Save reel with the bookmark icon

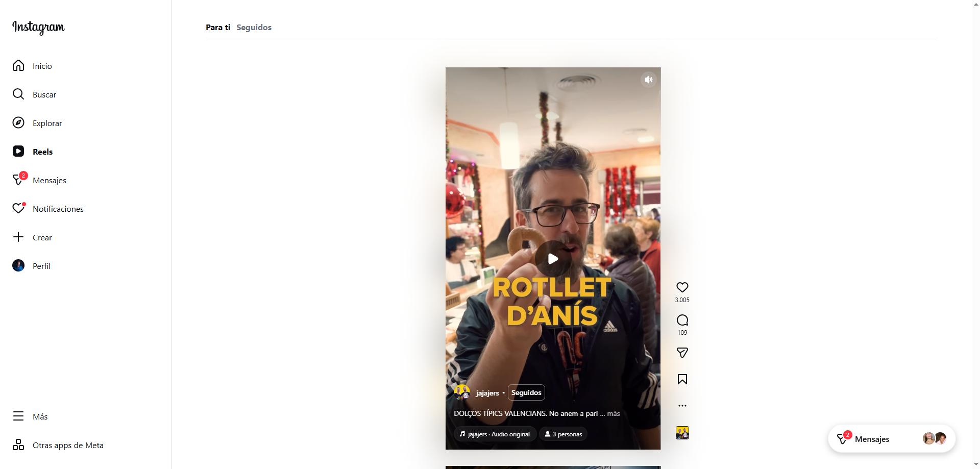pos(682,379)
